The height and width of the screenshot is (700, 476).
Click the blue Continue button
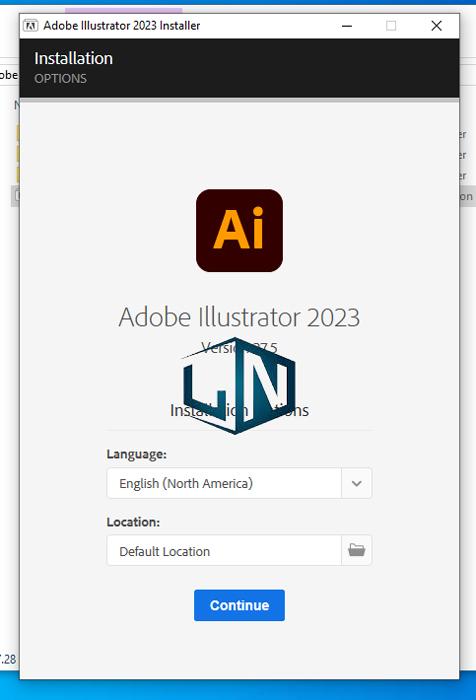[239, 605]
